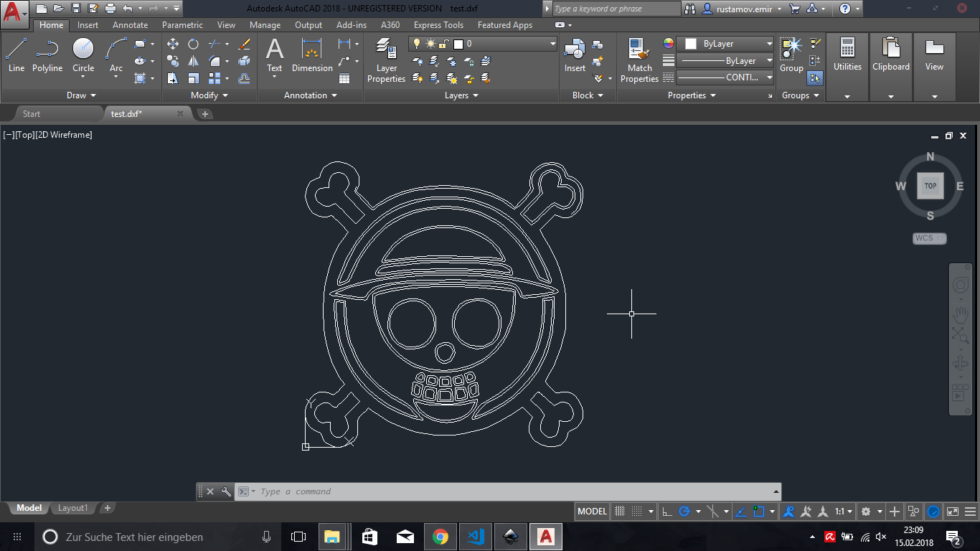Image resolution: width=980 pixels, height=551 pixels.
Task: Select the Dimension tool
Action: 312,55
